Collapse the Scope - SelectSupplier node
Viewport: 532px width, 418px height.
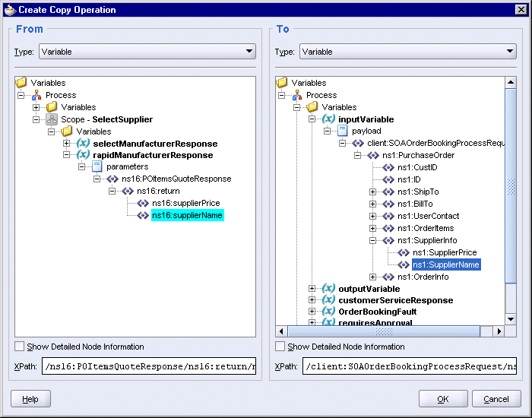(x=36, y=119)
